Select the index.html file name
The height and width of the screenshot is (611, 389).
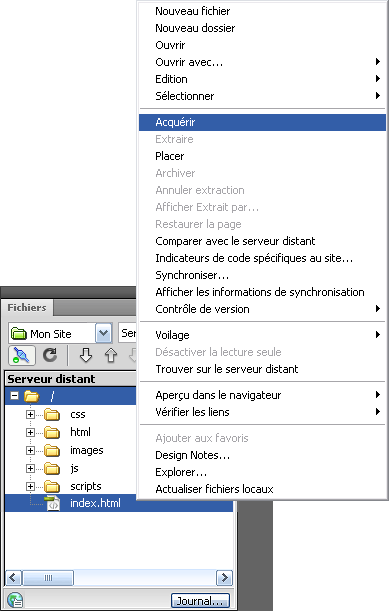tap(95, 503)
